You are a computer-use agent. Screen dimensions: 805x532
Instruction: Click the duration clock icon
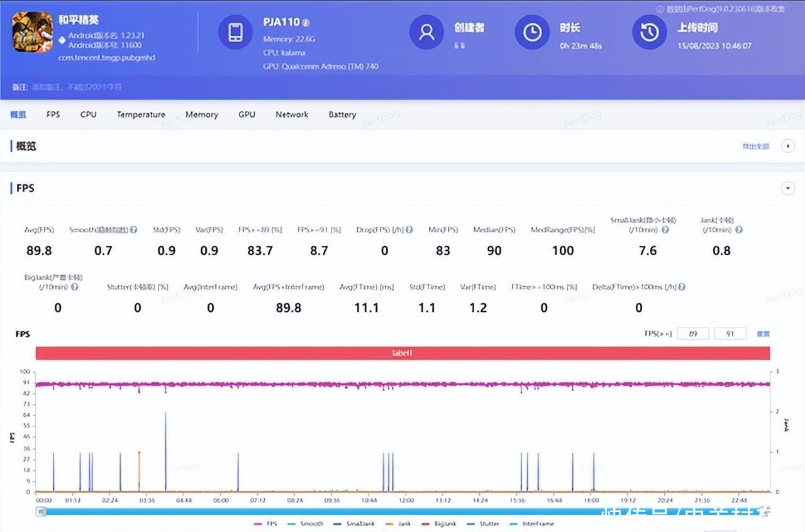click(532, 32)
